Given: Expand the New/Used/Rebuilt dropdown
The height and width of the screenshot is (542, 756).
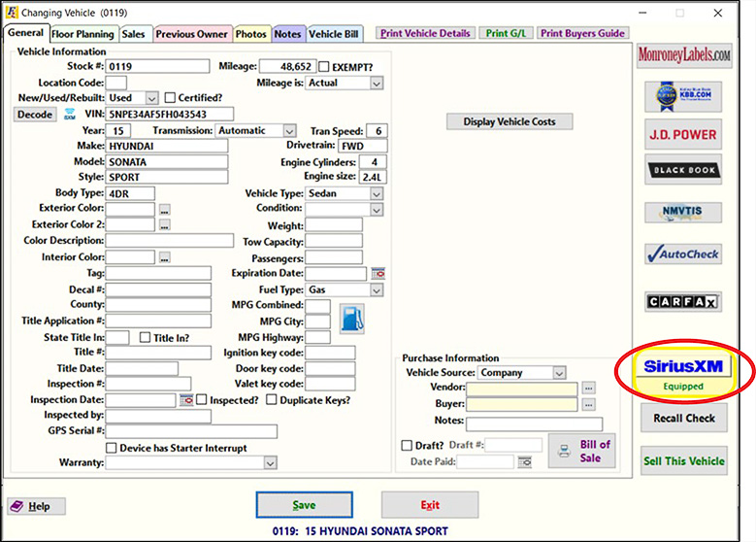Looking at the screenshot, I should click(151, 98).
